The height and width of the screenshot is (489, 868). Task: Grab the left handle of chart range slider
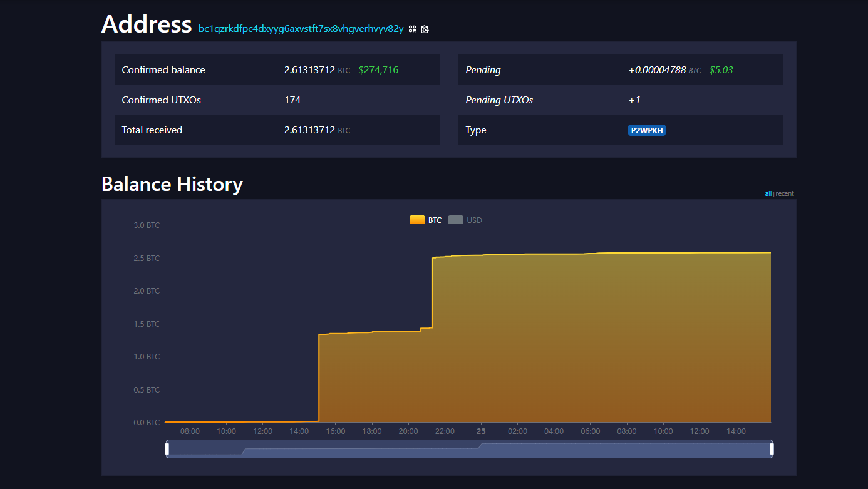(x=167, y=448)
